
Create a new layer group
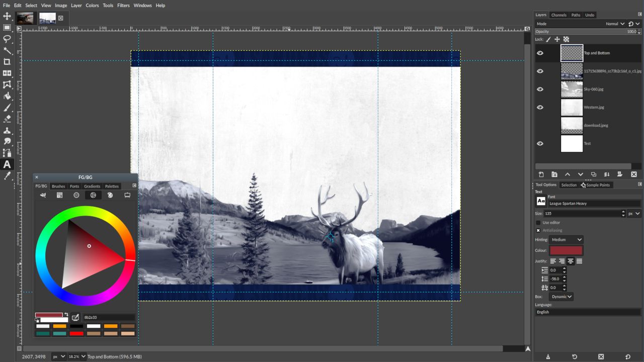[554, 174]
